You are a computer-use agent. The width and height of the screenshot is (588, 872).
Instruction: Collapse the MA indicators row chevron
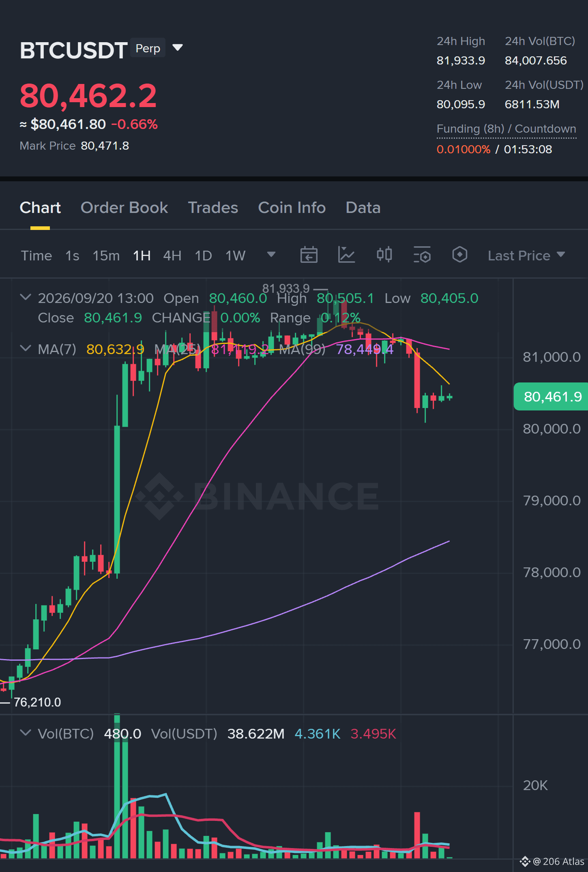click(26, 348)
